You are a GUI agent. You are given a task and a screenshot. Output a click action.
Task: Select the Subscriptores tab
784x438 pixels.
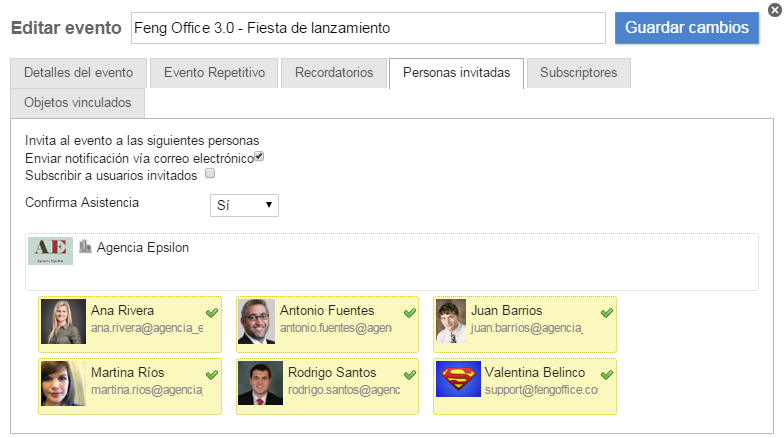click(x=578, y=73)
